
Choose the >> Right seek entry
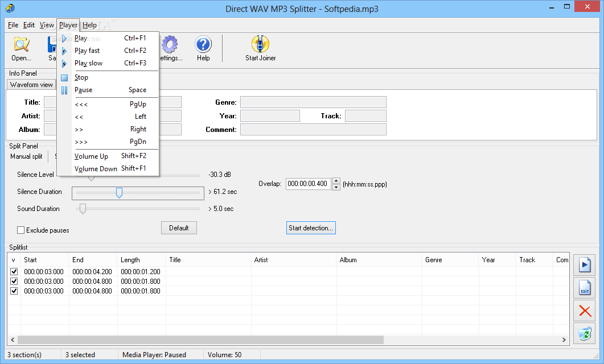[108, 129]
